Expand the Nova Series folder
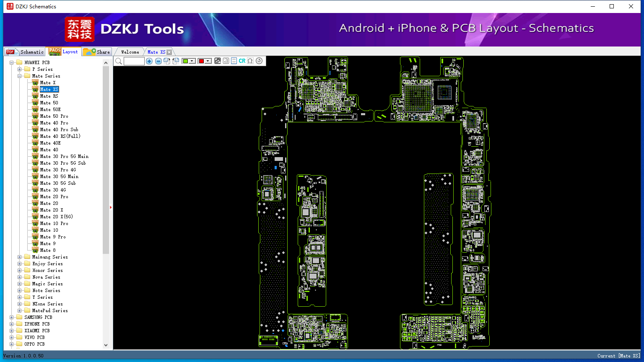The width and height of the screenshot is (644, 362). 19,277
